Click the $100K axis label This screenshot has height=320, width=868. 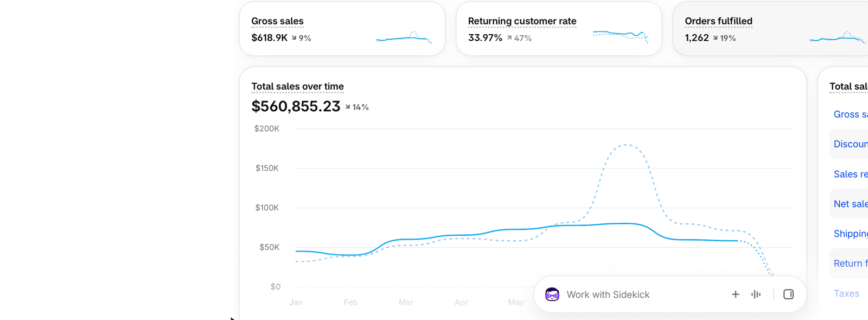coord(267,208)
